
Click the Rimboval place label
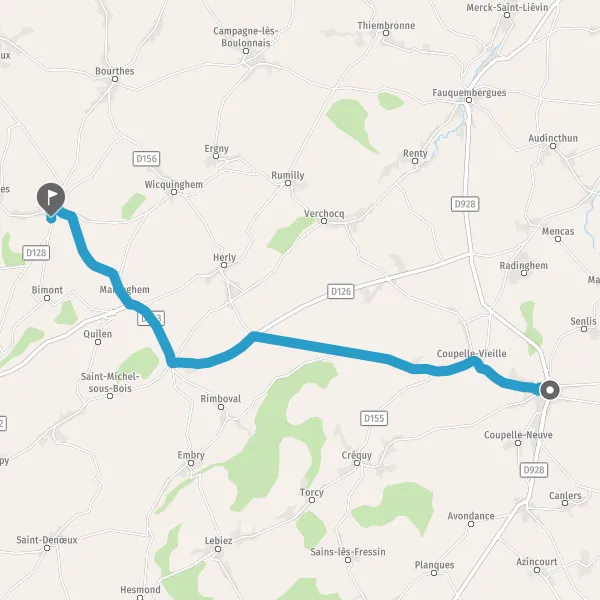[x=221, y=399]
